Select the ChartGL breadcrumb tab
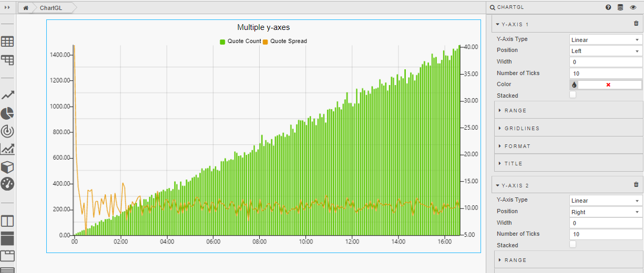This screenshot has height=273, width=644. tap(51, 8)
